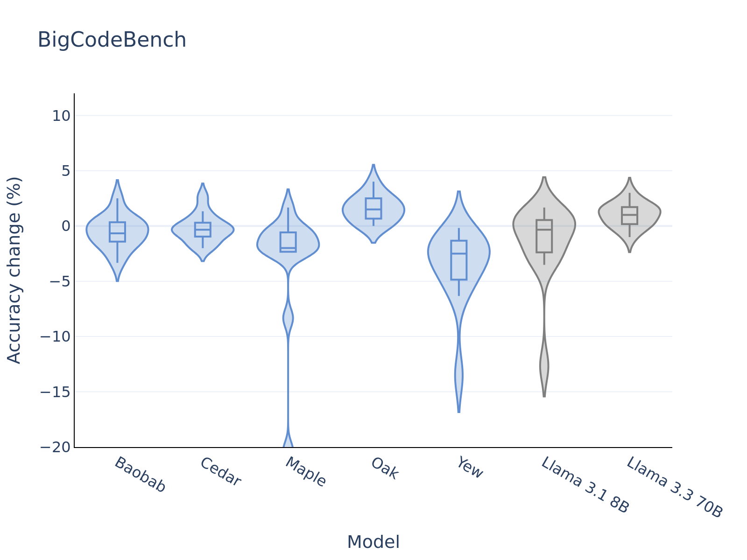The height and width of the screenshot is (560, 747).
Task: Click the Llama 3.3 70B axis label
Action: (675, 487)
